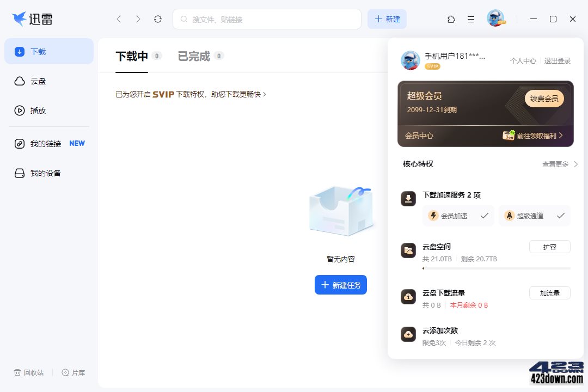Click the 本月剩余 0 B text
This screenshot has height=392, width=588.
click(x=469, y=305)
